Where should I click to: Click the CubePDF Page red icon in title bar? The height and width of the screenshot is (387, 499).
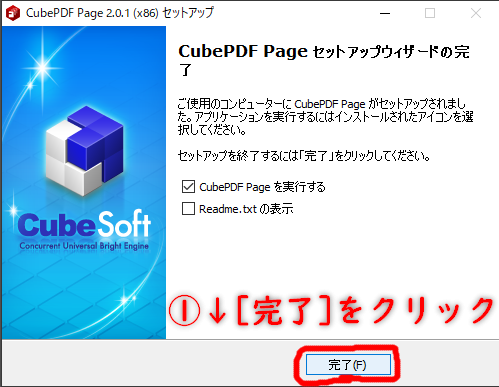[13, 13]
